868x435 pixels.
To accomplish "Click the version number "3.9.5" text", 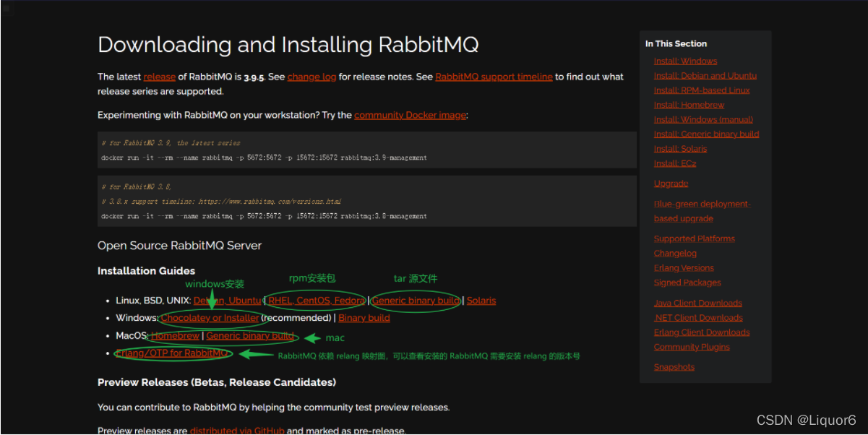I will tap(253, 77).
